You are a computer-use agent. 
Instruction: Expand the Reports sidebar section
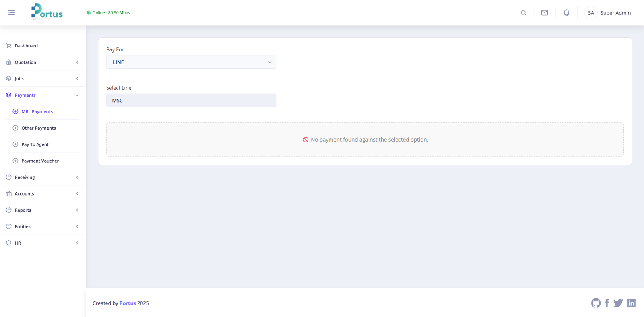point(43,210)
